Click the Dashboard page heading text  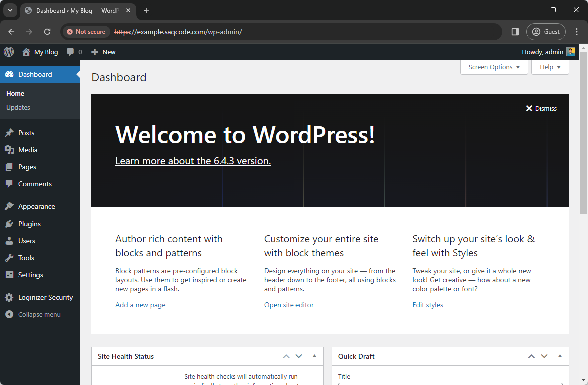coord(119,78)
